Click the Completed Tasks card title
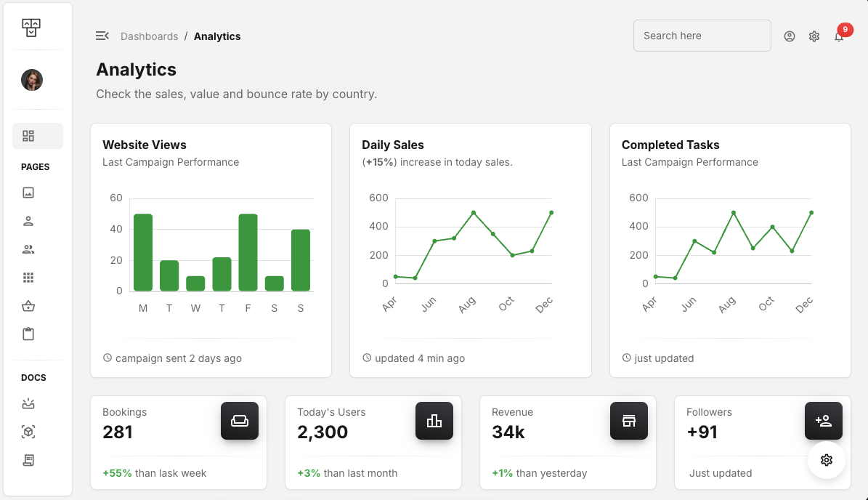 (670, 145)
